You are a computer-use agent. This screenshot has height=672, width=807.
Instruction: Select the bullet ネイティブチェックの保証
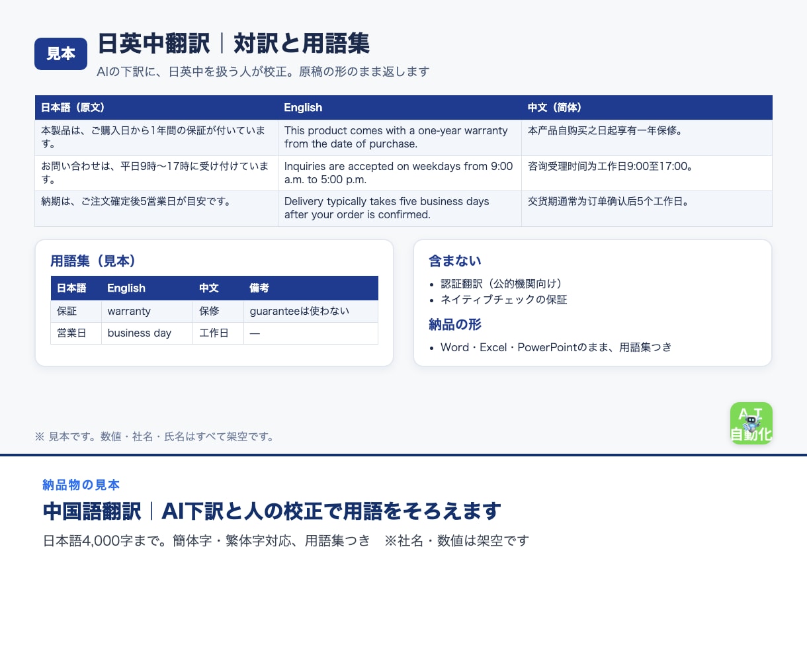click(504, 300)
